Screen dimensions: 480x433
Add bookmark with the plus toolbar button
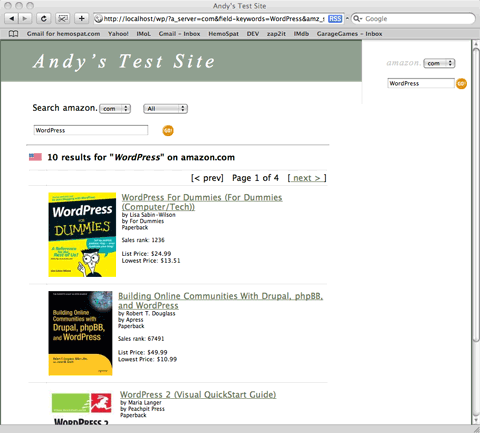coord(82,18)
